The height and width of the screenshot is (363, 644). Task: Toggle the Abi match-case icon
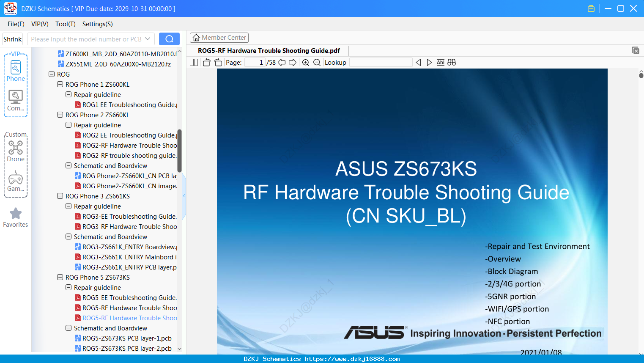[x=441, y=63]
